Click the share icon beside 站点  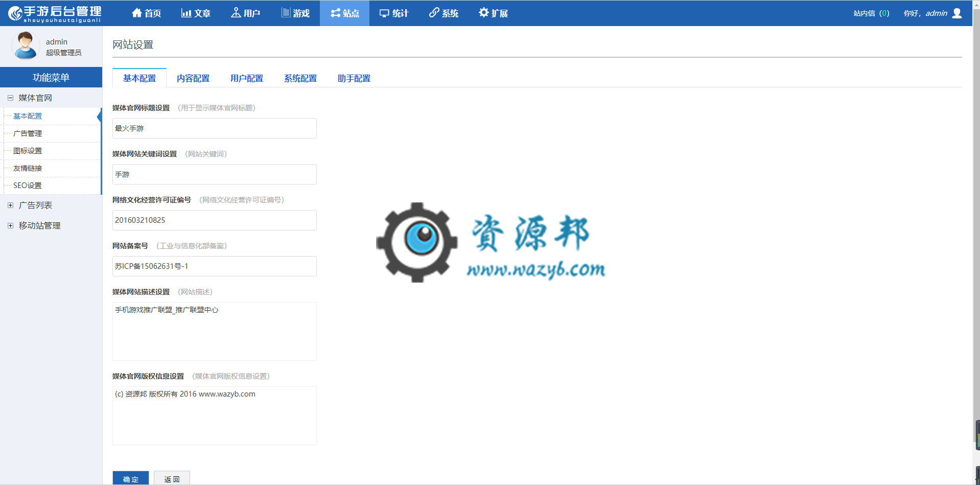click(335, 13)
